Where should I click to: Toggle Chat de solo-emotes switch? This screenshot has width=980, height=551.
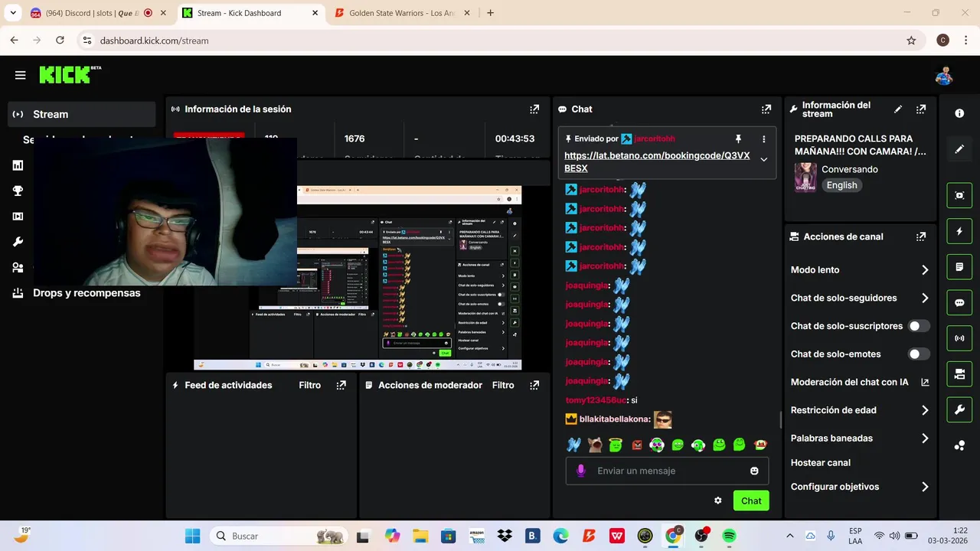[x=919, y=354]
